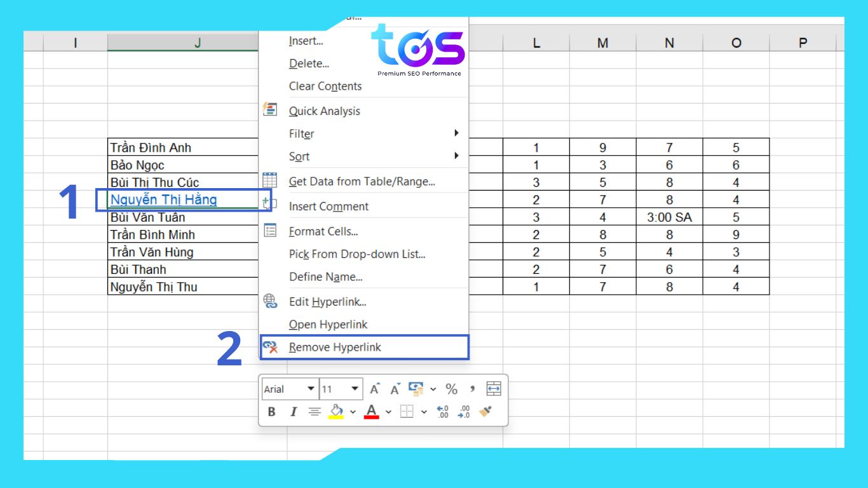
Task: Click the Remove Hyperlink icon
Action: tap(271, 347)
